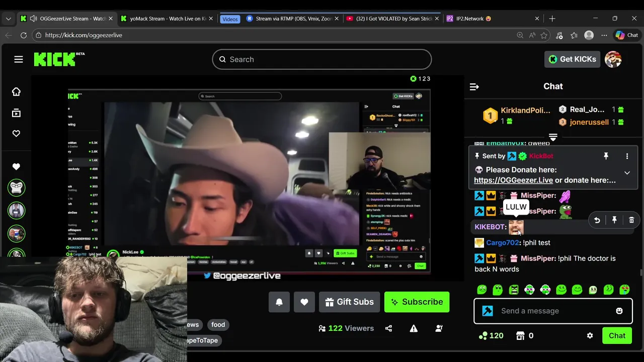
Task: Expand the chat leaderboard handle
Action: click(x=553, y=137)
